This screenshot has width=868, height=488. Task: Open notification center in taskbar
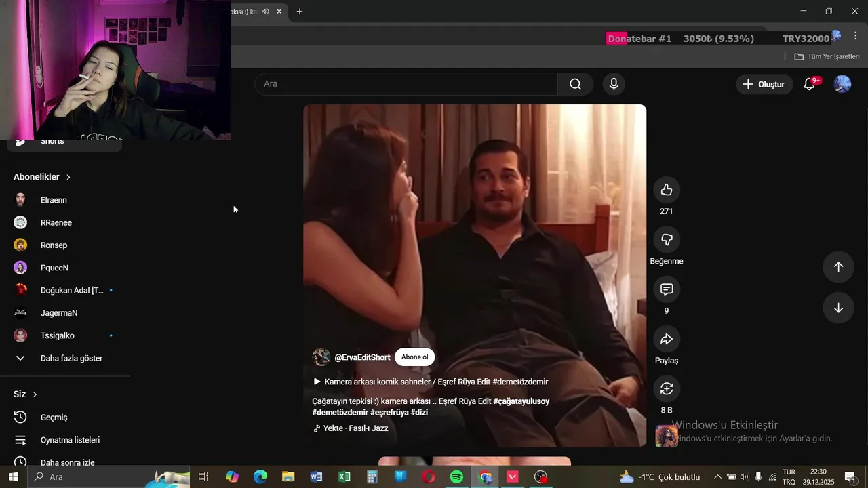(850, 477)
